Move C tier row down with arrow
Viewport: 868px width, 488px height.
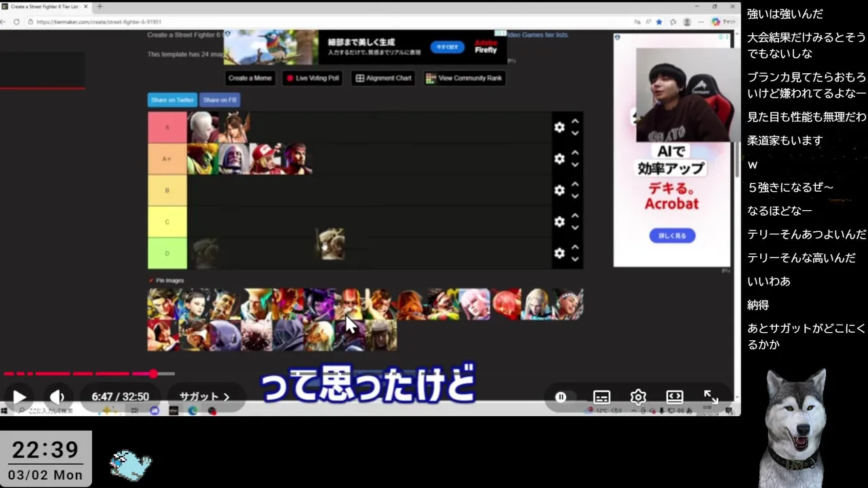[575, 228]
